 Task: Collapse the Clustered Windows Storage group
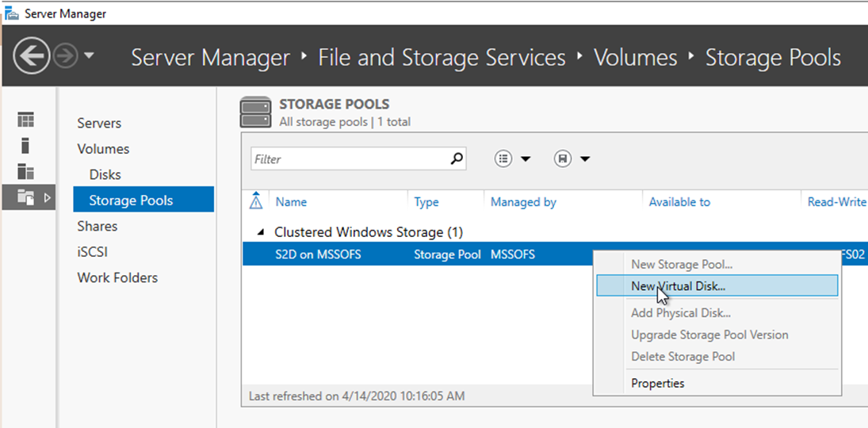click(261, 232)
